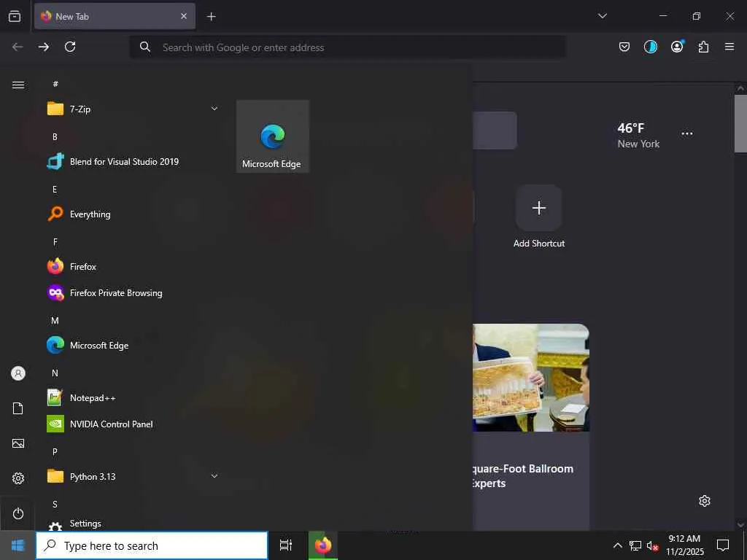The image size is (747, 560).
Task: Click the Type here to search box
Action: click(152, 545)
